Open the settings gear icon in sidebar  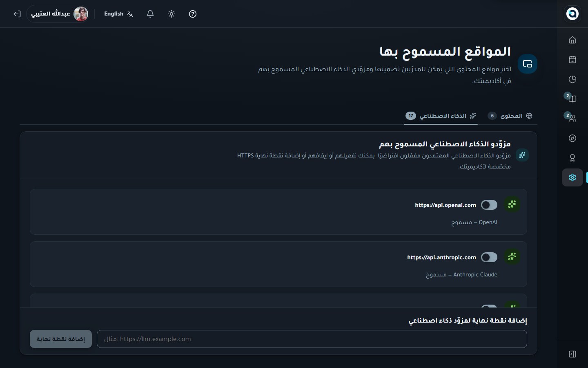572,177
